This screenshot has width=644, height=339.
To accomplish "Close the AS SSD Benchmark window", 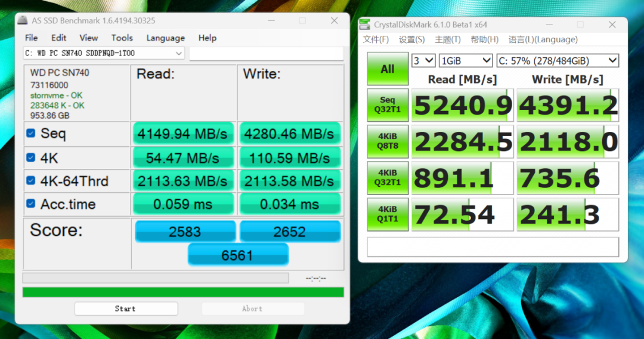I will 335,20.
